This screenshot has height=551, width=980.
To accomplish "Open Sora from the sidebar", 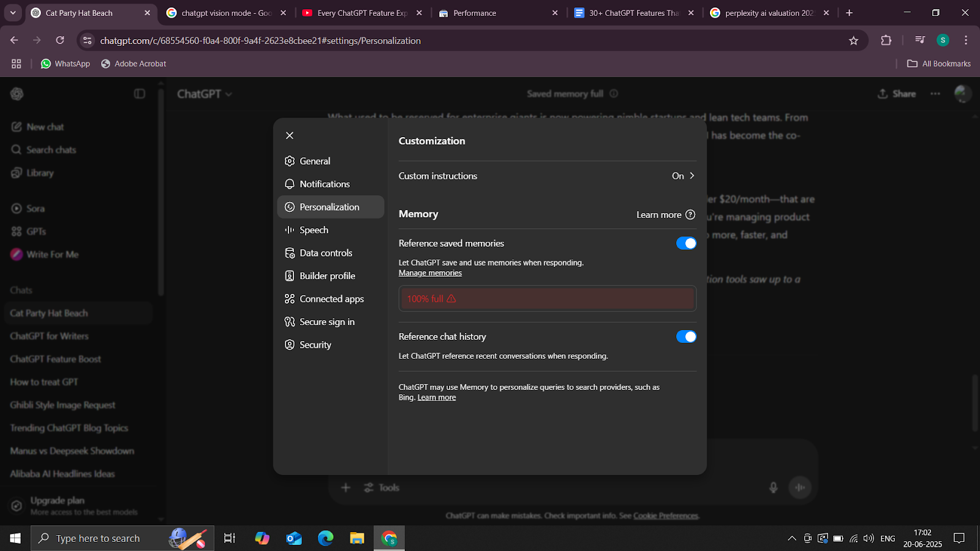I will [x=28, y=208].
